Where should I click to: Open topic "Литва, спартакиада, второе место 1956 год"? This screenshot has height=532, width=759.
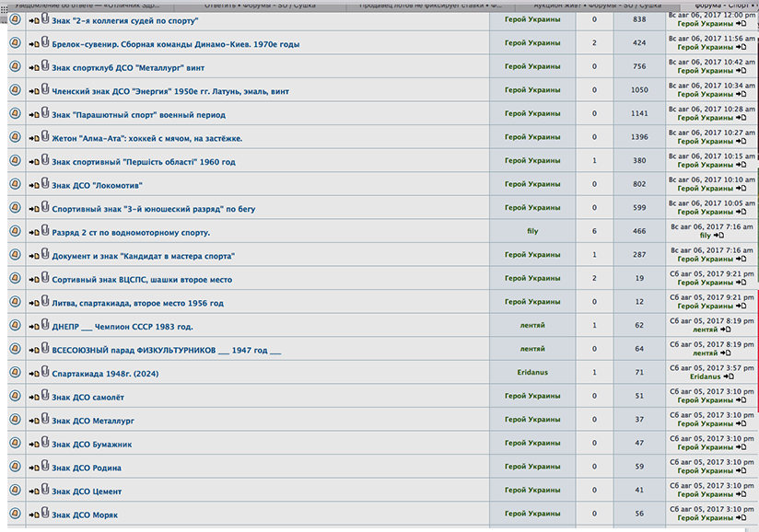coord(137,304)
